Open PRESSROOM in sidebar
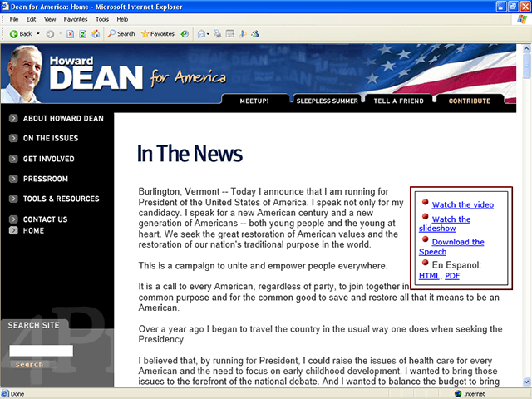Image resolution: width=532 pixels, height=399 pixels. [46, 179]
